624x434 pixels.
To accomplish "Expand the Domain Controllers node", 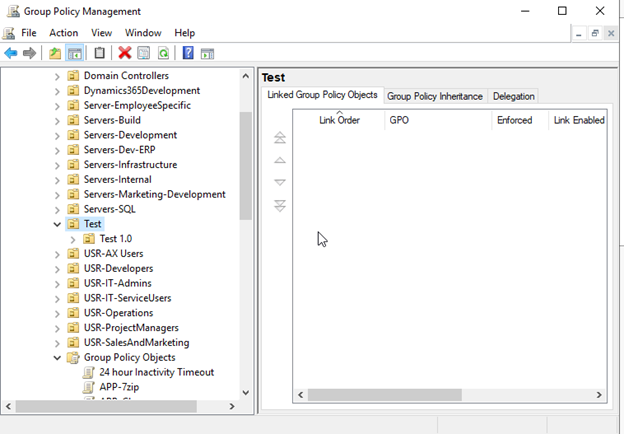I will (x=57, y=76).
